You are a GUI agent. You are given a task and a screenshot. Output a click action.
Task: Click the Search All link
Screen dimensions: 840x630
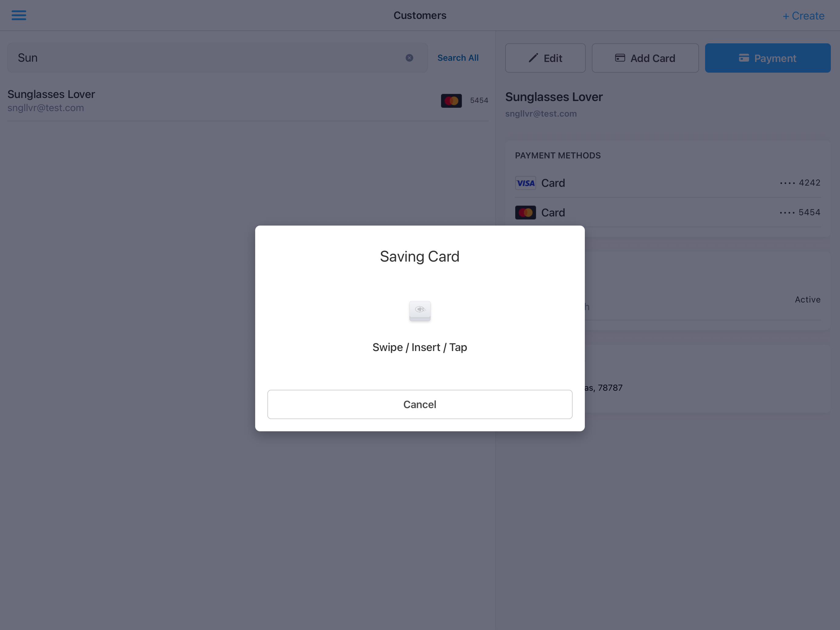coord(458,57)
